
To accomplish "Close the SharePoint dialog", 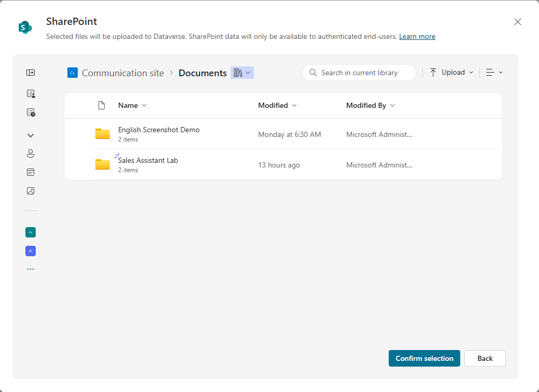I will [517, 22].
